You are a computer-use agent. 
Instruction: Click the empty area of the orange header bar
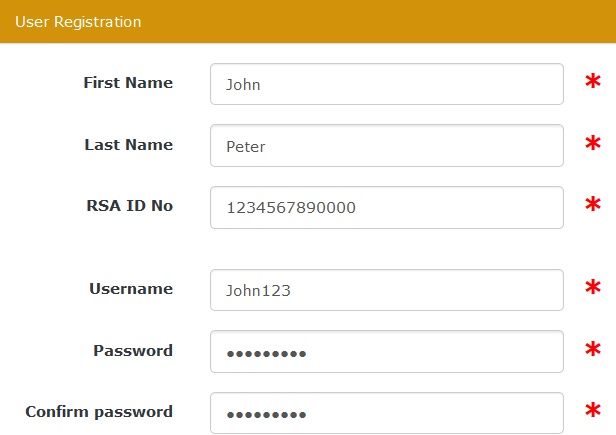coord(400,21)
